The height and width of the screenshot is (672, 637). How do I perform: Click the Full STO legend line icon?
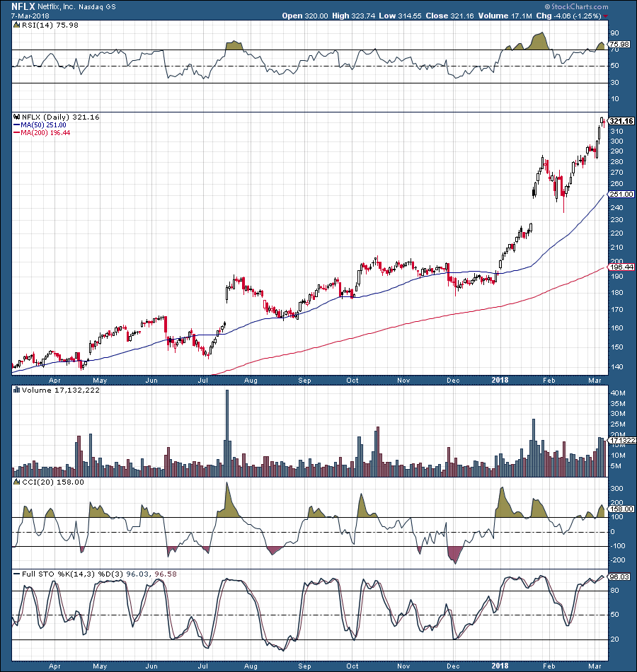click(17, 574)
